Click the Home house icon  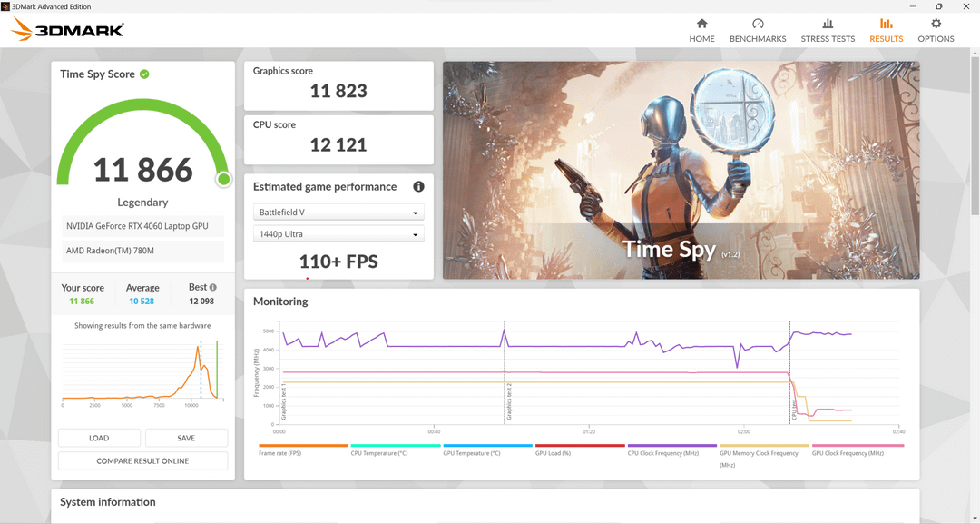click(701, 24)
